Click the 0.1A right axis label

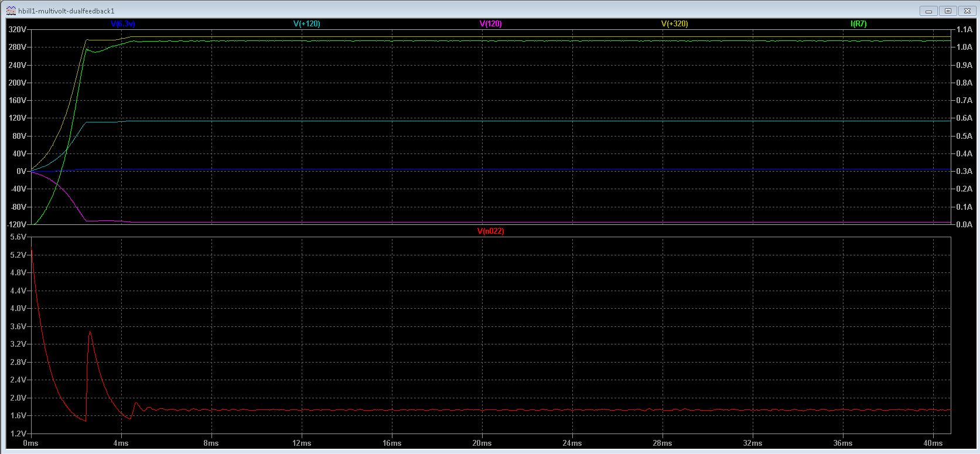[964, 207]
